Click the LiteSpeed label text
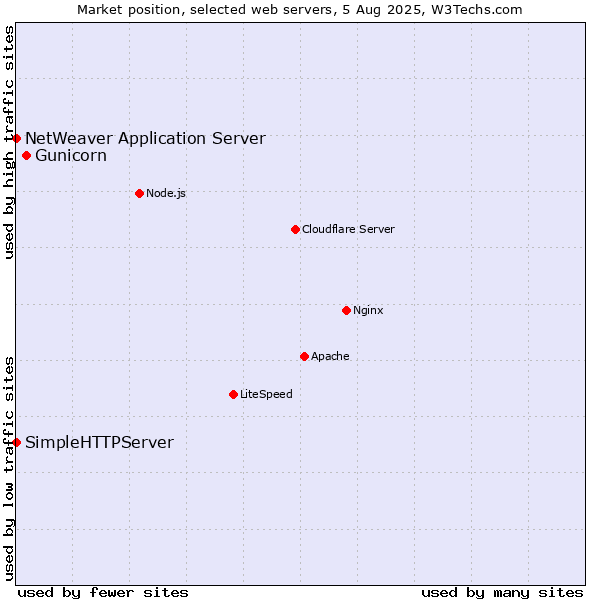 click(x=266, y=395)
